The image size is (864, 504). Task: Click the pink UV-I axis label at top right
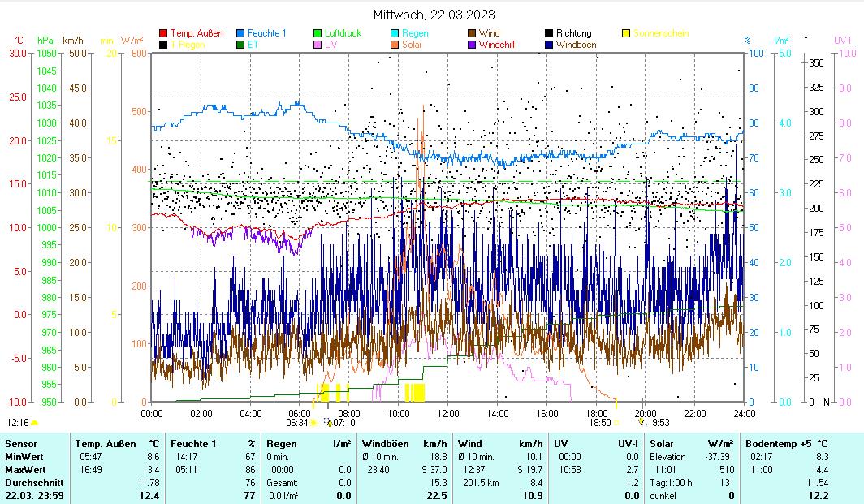coord(843,41)
